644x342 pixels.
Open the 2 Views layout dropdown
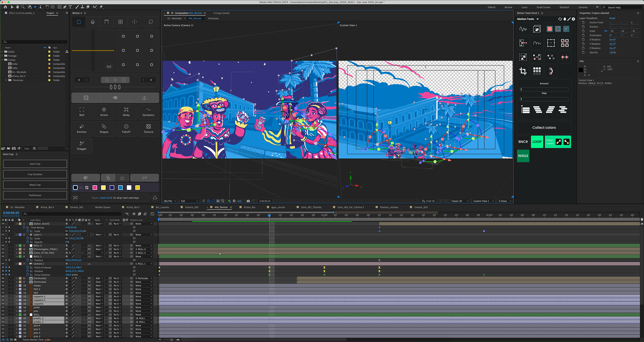coord(505,201)
